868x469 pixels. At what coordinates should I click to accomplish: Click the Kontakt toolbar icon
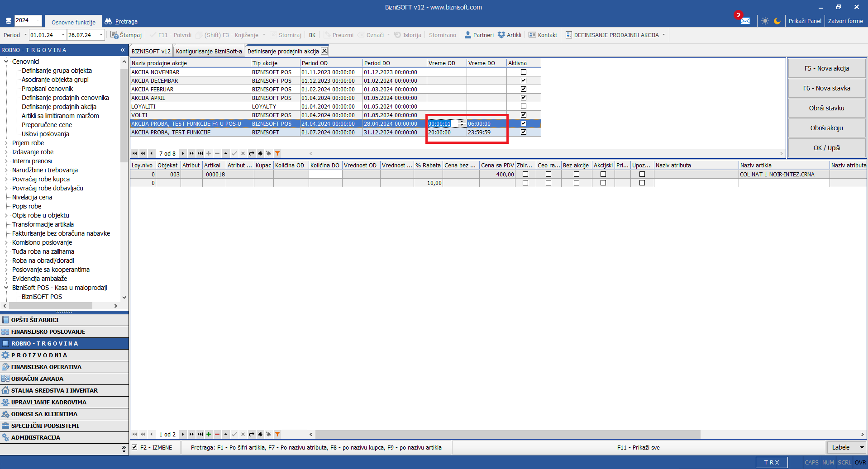543,35
